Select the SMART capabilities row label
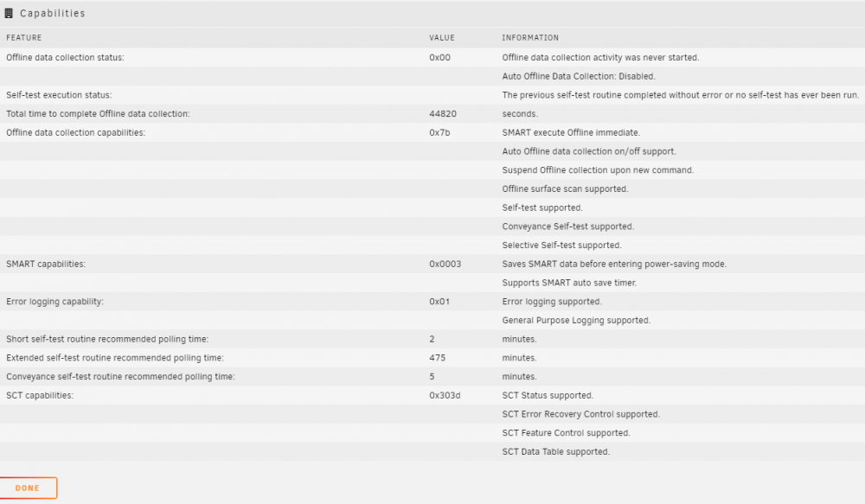 click(46, 264)
